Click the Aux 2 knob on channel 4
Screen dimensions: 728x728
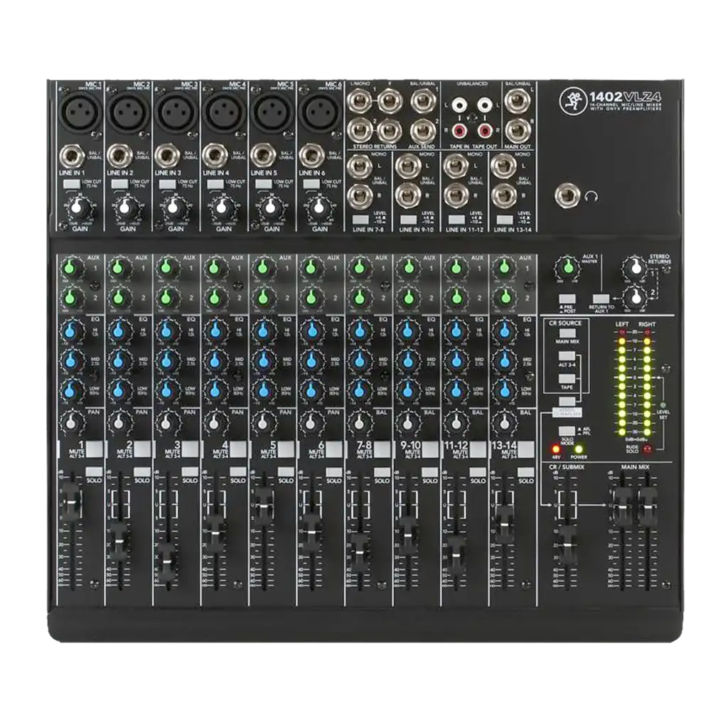(214, 298)
